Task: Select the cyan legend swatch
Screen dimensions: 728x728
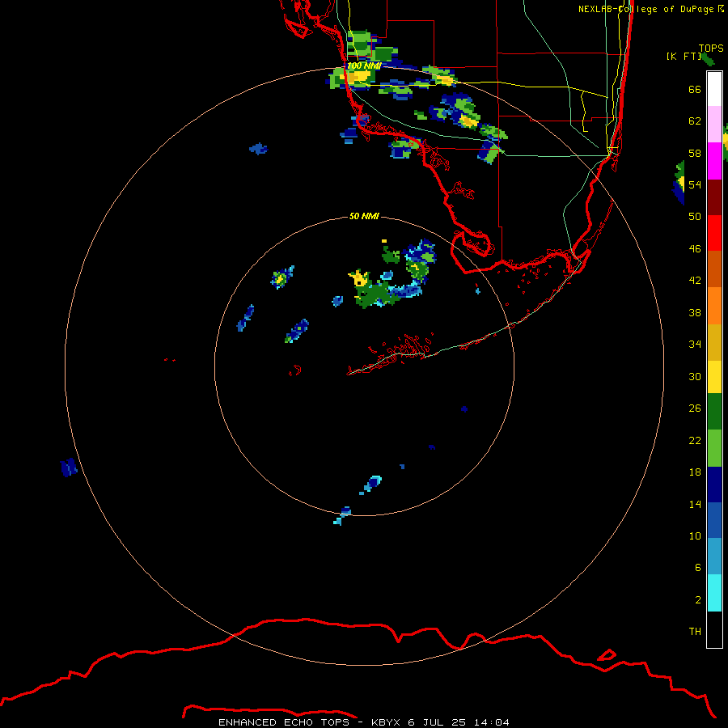Action: [714, 592]
